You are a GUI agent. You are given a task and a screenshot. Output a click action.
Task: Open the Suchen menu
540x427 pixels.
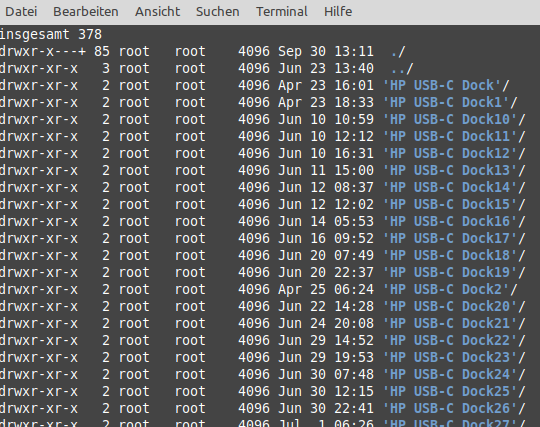(x=218, y=12)
